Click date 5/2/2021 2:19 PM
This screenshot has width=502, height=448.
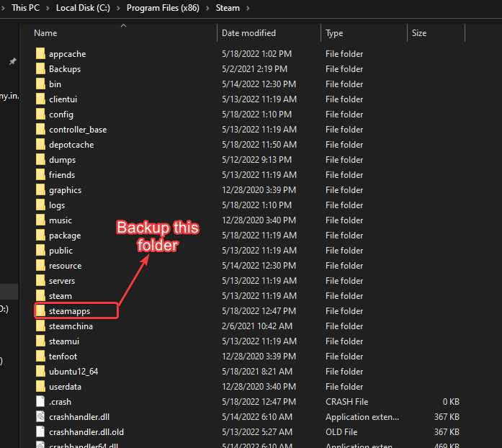pyautogui.click(x=254, y=69)
